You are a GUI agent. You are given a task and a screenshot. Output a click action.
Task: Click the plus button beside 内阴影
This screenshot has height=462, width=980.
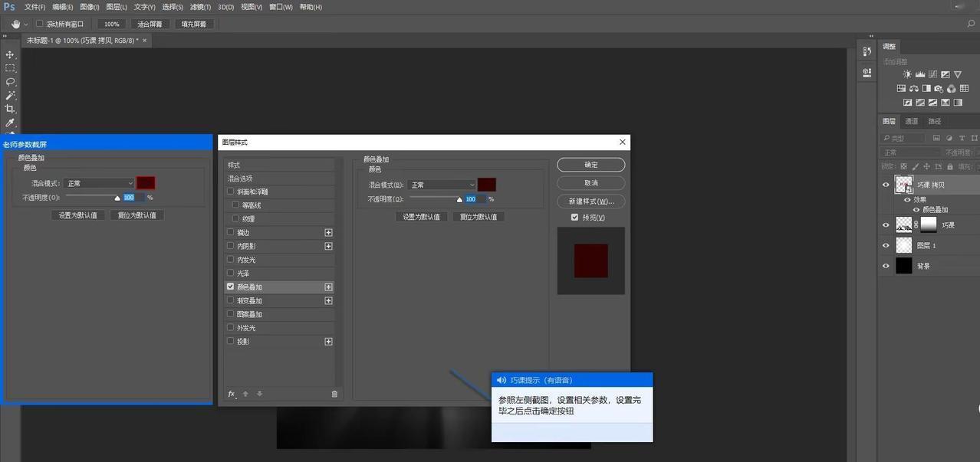[x=328, y=246]
